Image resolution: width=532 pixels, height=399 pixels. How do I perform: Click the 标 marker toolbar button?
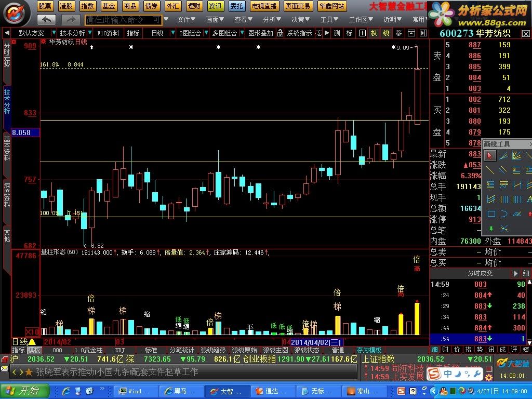(x=349, y=33)
